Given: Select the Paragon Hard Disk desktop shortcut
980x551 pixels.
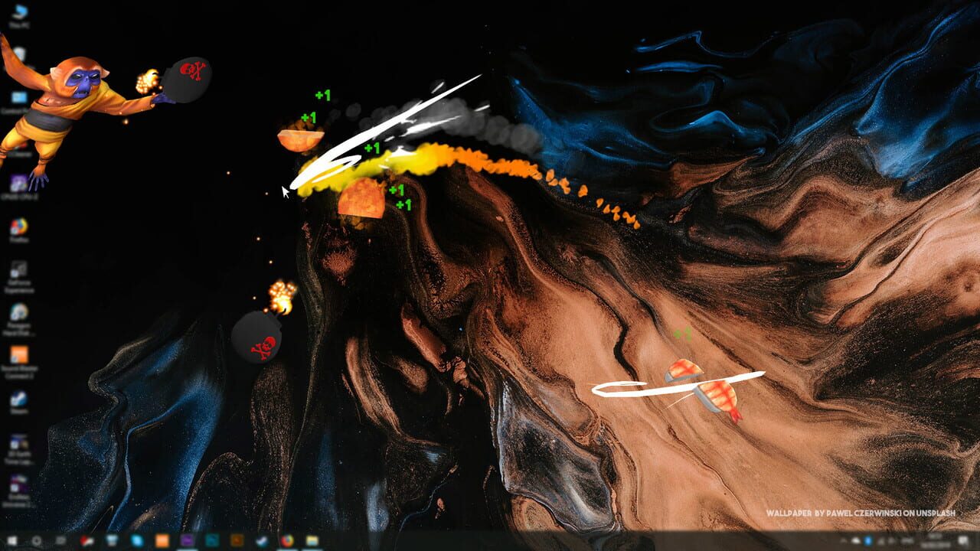Looking at the screenshot, I should (x=19, y=319).
